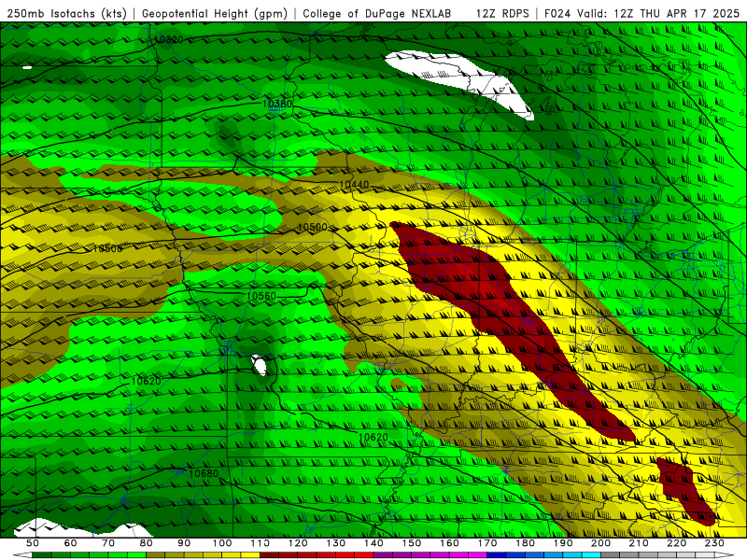
Task: Click the 130 tick label on colorbar
Action: point(336,543)
